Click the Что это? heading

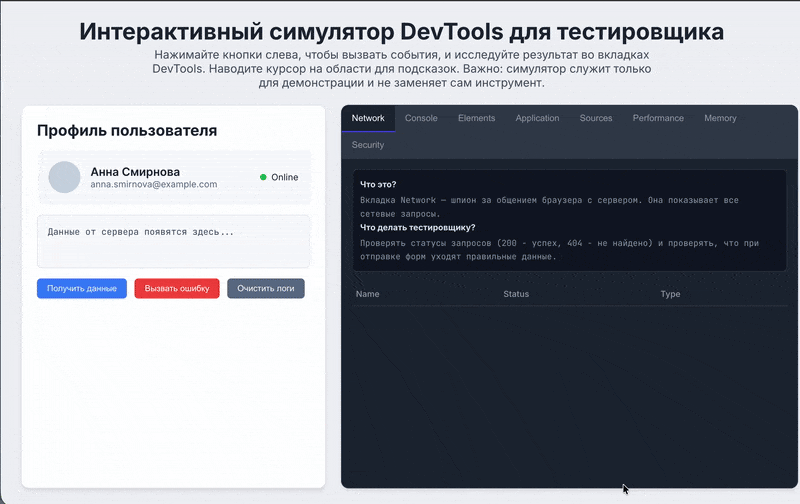[x=378, y=184]
